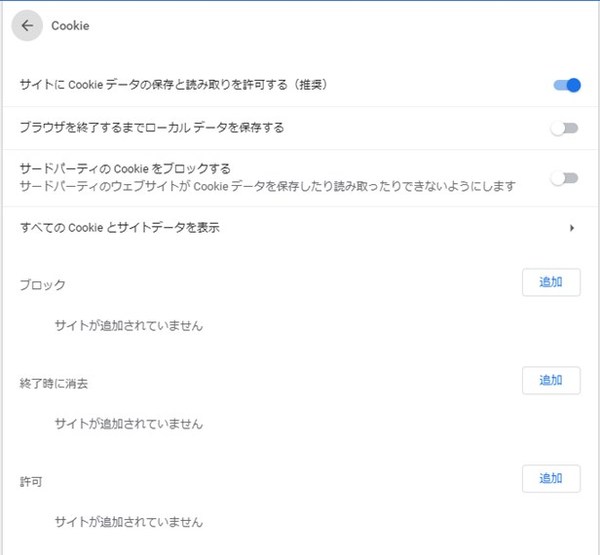Click 追加 button for 終了時に消去 section
Screen dimensions: 600x555
tap(551, 380)
